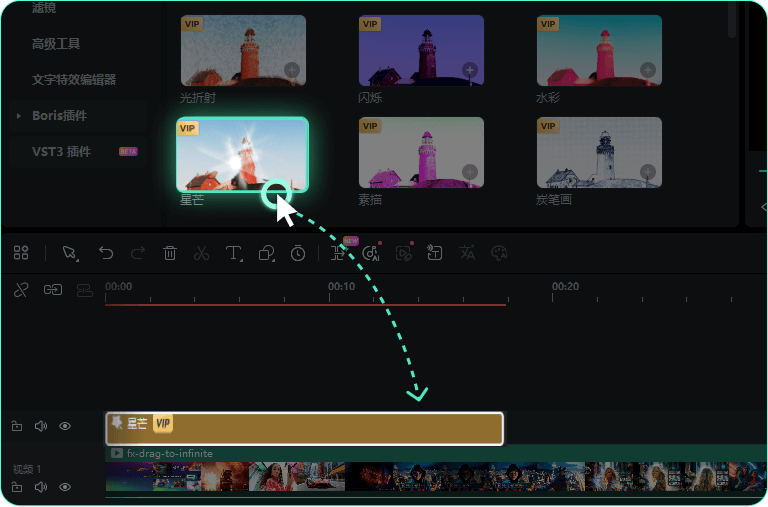Viewport: 768px width, 507px height.
Task: Delete selected clip with trash icon
Action: (x=170, y=253)
